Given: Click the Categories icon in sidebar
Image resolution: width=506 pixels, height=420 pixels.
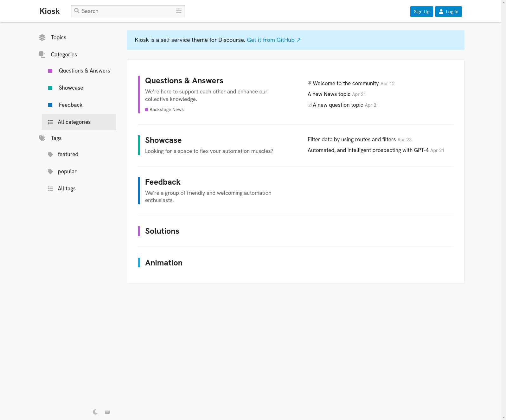Looking at the screenshot, I should [x=42, y=54].
